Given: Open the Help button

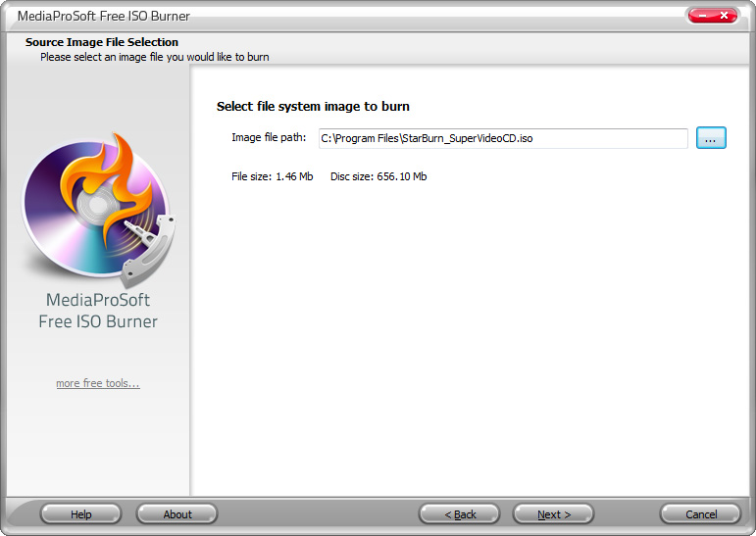Looking at the screenshot, I should [80, 514].
